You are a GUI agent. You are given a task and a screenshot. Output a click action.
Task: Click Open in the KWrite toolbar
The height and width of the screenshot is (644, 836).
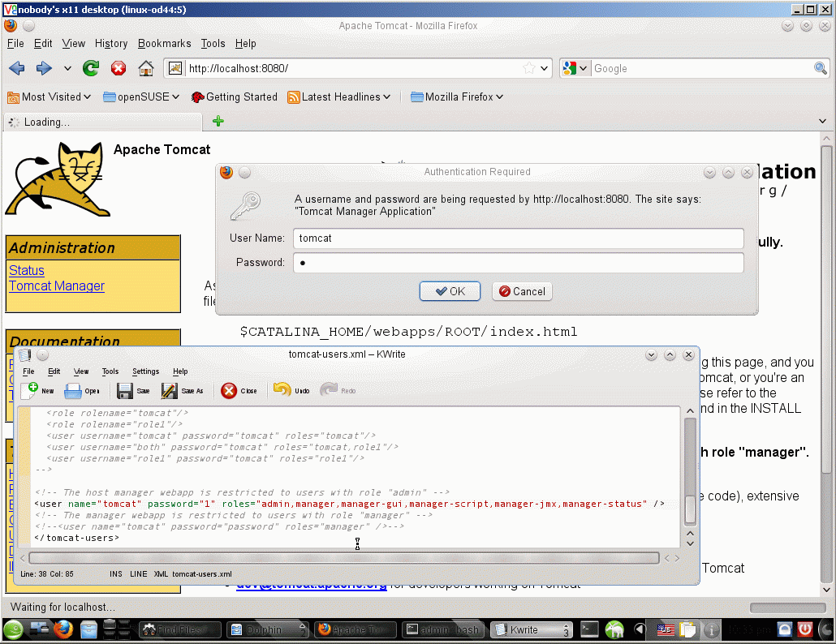point(82,390)
